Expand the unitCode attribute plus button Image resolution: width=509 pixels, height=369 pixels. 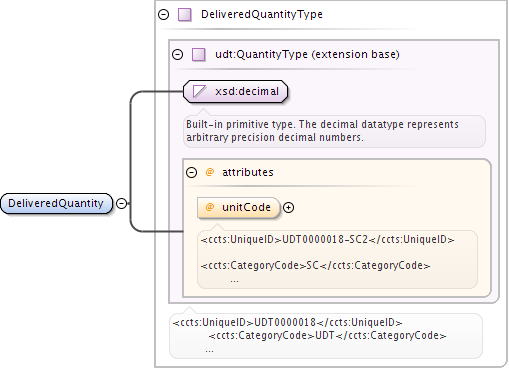[x=288, y=208]
